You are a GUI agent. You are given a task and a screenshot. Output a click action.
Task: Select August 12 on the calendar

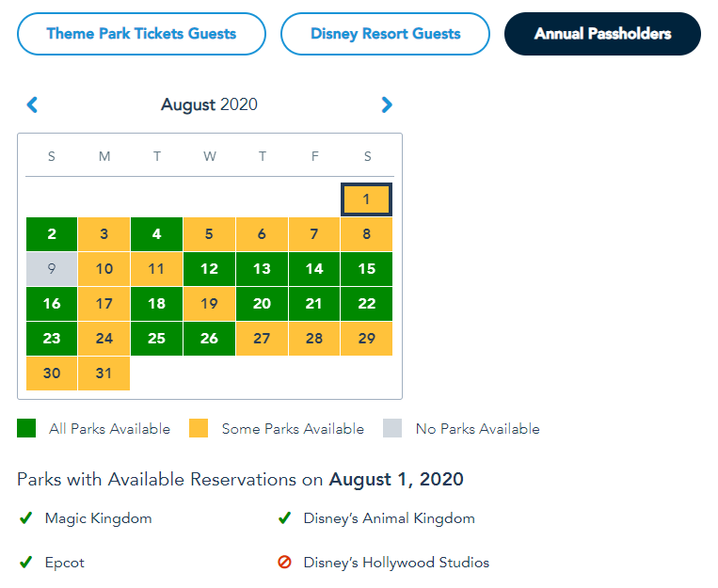[209, 269]
